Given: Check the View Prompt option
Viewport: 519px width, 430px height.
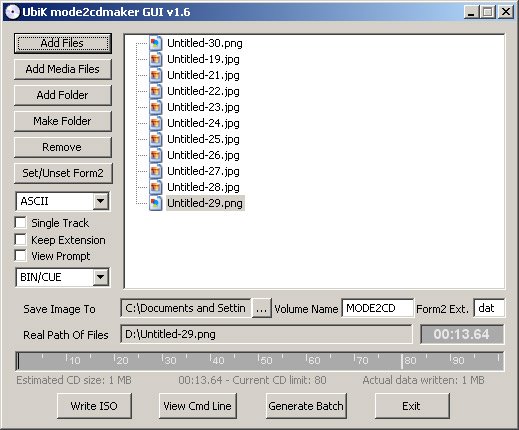Looking at the screenshot, I should click(x=21, y=256).
